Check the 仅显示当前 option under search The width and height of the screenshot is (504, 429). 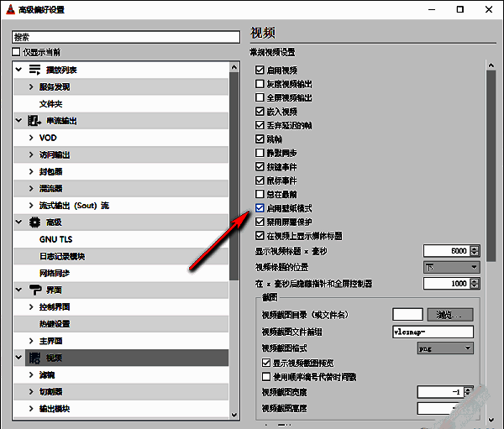[x=17, y=52]
